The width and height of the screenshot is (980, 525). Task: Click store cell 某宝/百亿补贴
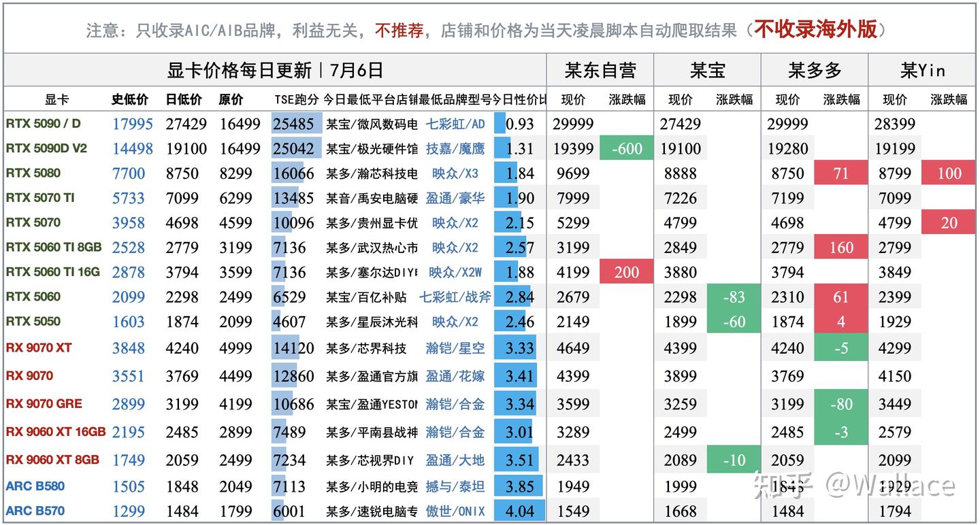tap(365, 297)
